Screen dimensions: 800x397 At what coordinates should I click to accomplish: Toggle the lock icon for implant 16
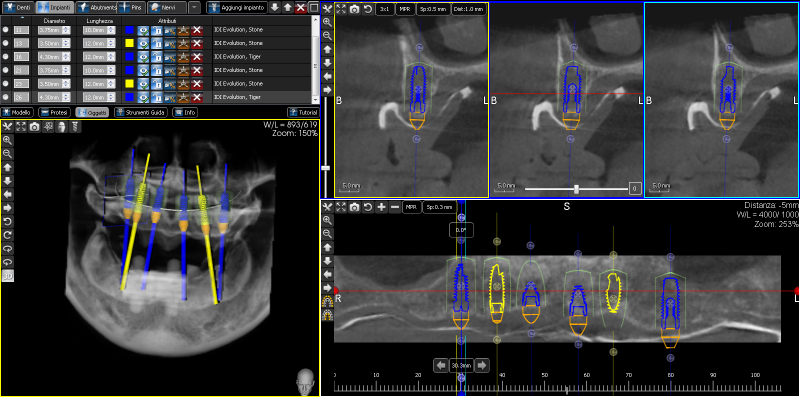[157, 56]
